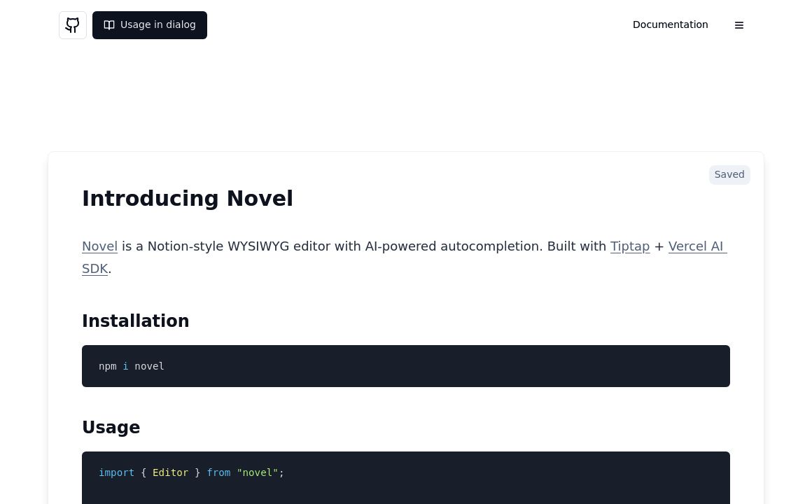Click the Vercel AI SDK link
The width and height of the screenshot is (812, 504).
click(x=697, y=246)
